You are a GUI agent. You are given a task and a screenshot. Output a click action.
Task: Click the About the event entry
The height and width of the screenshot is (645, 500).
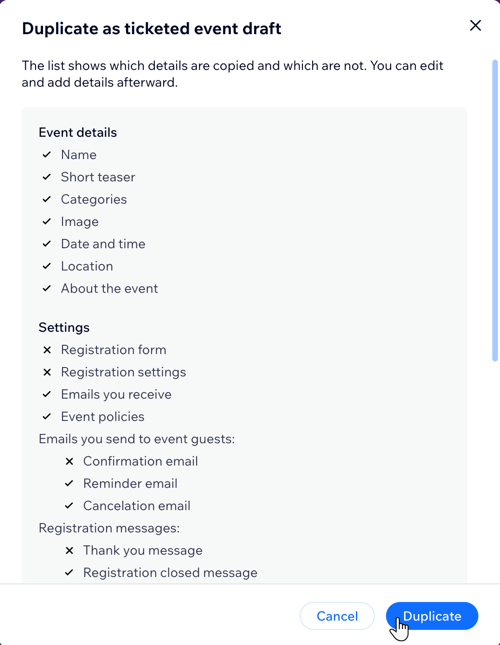(x=109, y=288)
